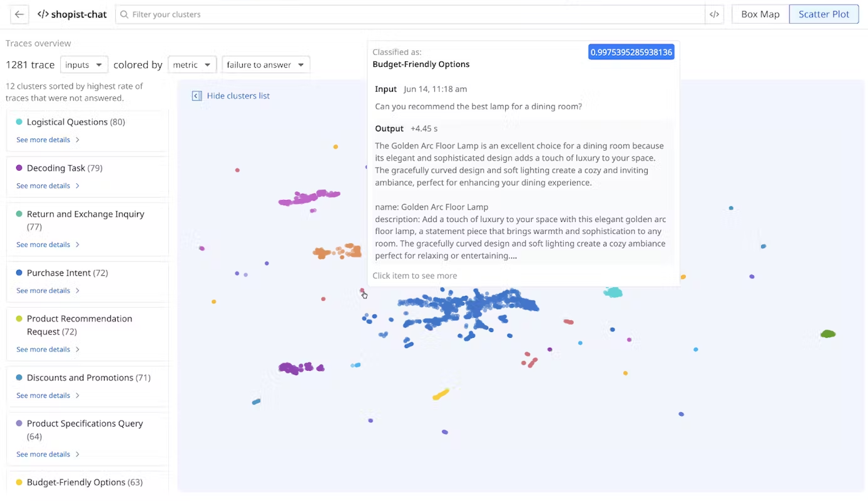The width and height of the screenshot is (868, 501).
Task: Open the metric dropdown
Action: click(x=192, y=65)
